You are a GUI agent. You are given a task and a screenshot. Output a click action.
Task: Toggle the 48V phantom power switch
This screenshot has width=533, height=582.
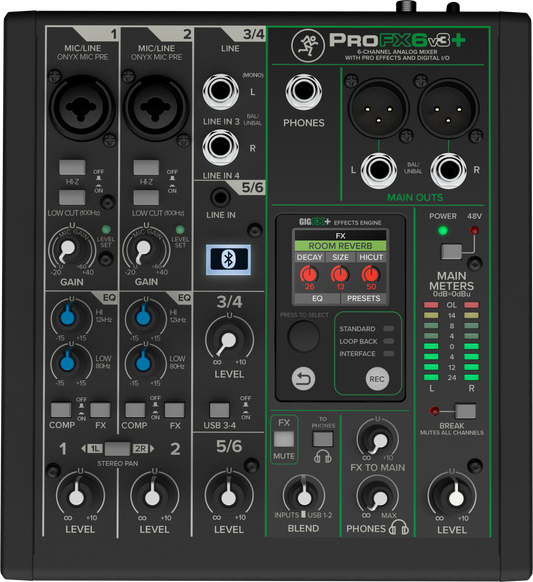[451, 252]
